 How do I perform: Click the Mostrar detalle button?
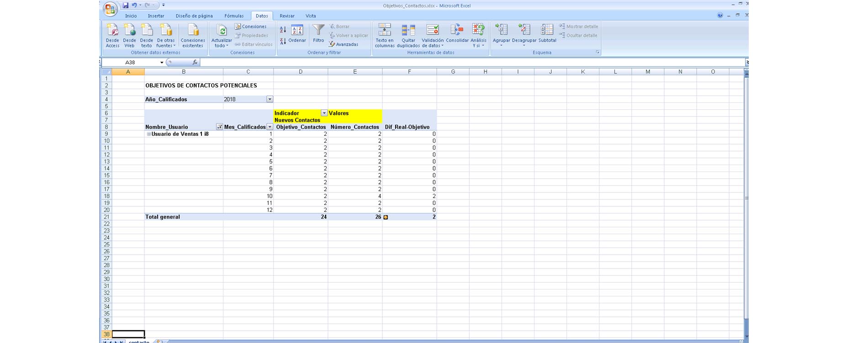tap(578, 27)
